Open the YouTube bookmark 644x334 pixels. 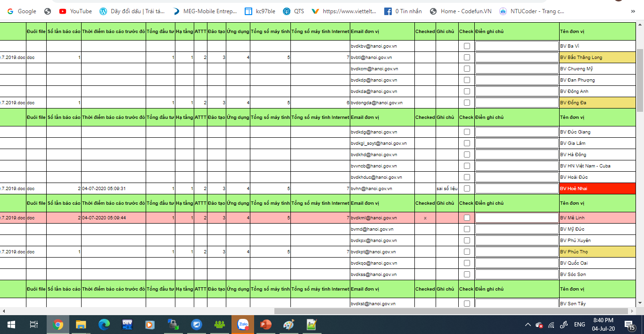coord(75,11)
